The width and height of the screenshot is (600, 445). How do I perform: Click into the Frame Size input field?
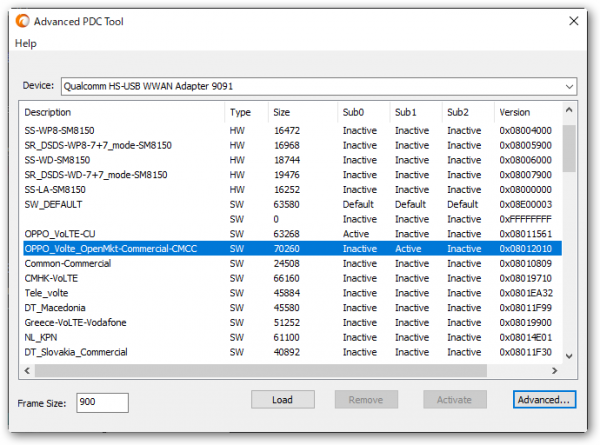[102, 403]
